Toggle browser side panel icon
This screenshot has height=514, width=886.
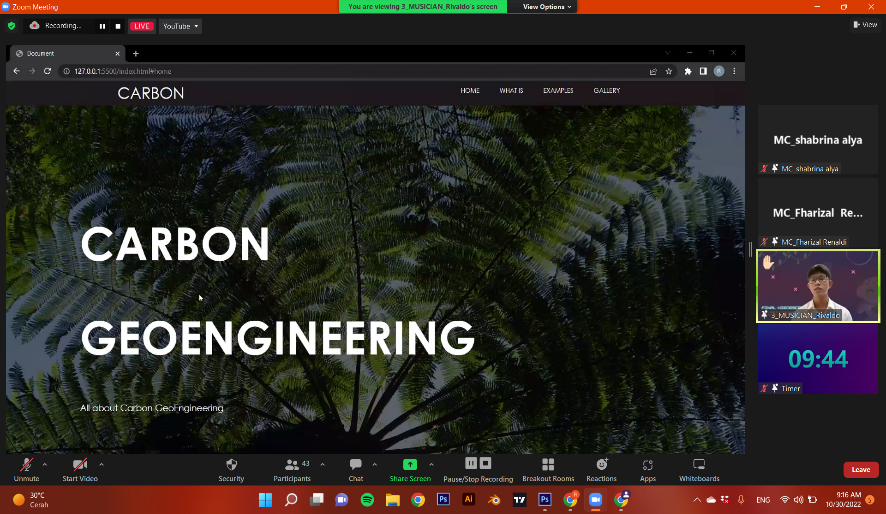(x=703, y=71)
